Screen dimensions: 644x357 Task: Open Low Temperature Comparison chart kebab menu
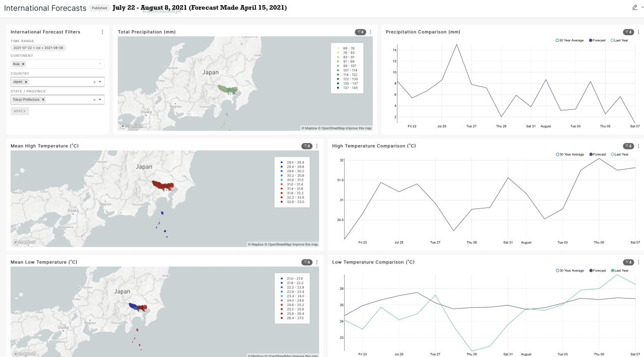[639, 262]
